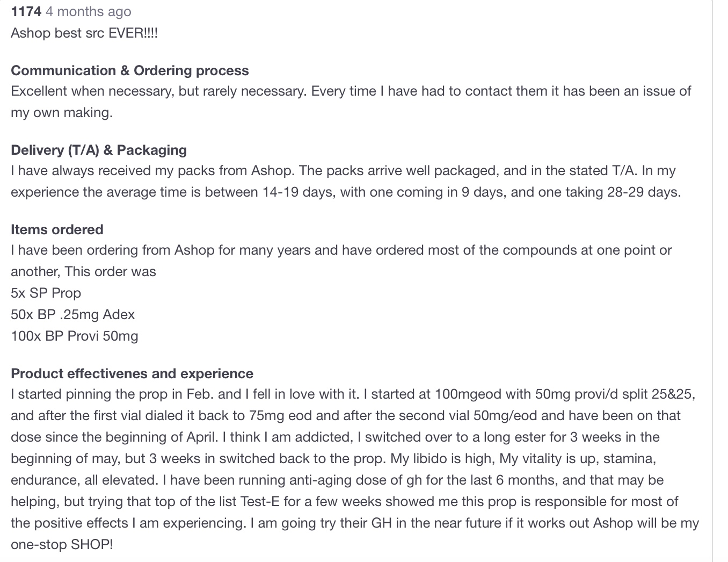This screenshot has height=562, width=728.
Task: Click the "Product effectivenes and experience" heading
Action: [132, 373]
